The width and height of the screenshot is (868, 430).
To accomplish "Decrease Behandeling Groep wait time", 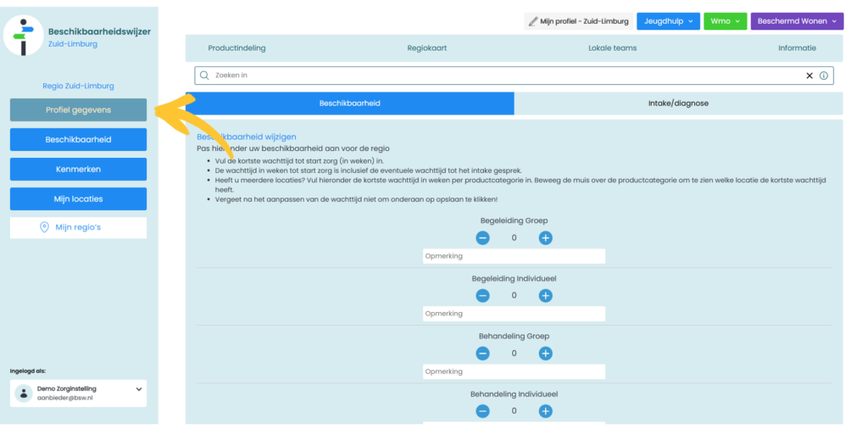I will (x=482, y=354).
